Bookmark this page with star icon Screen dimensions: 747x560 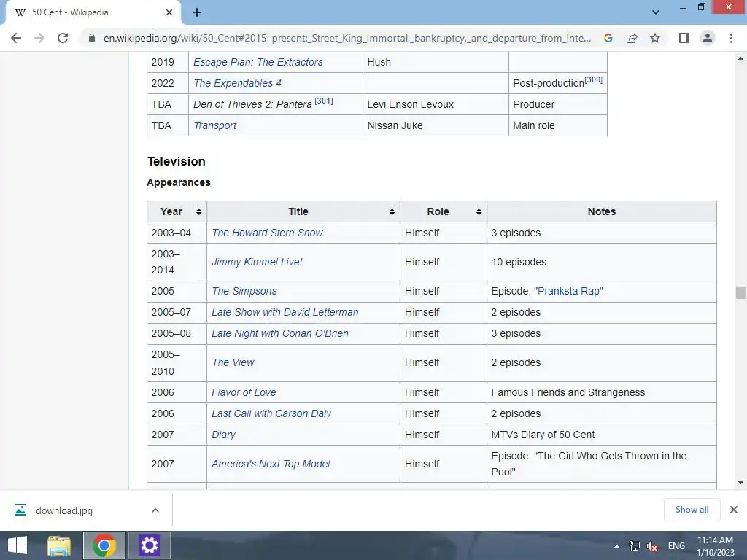(x=655, y=38)
